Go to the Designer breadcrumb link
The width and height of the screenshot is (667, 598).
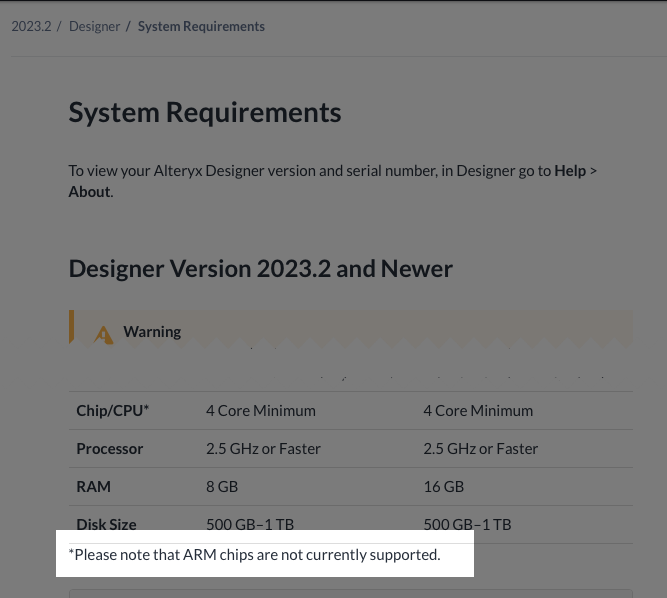point(94,26)
